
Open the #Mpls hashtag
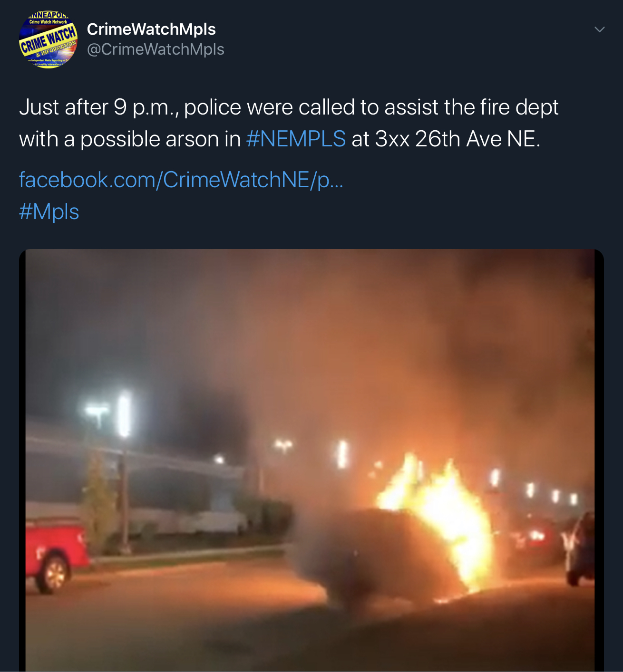49,212
